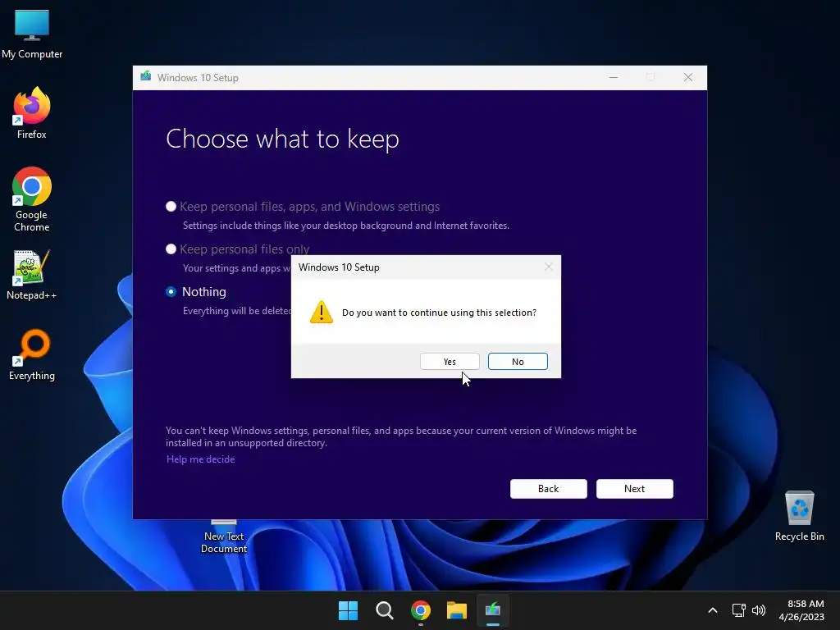The width and height of the screenshot is (840, 630).
Task: Click the desktop background and favorites description text
Action: pos(346,226)
